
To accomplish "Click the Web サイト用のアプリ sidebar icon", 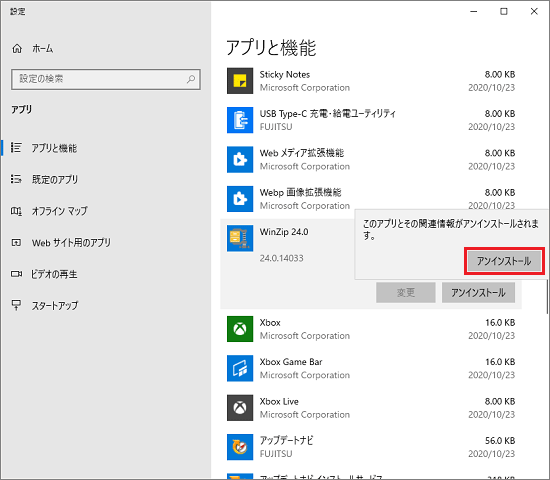I will tap(16, 242).
